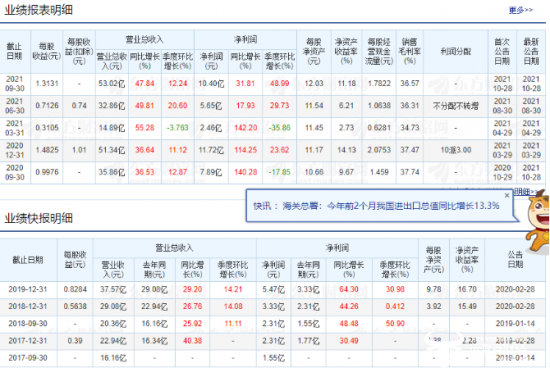The height and width of the screenshot is (368, 550).
Task: Click the 去年同期(元) header under 营业总收入
Action: tap(154, 269)
